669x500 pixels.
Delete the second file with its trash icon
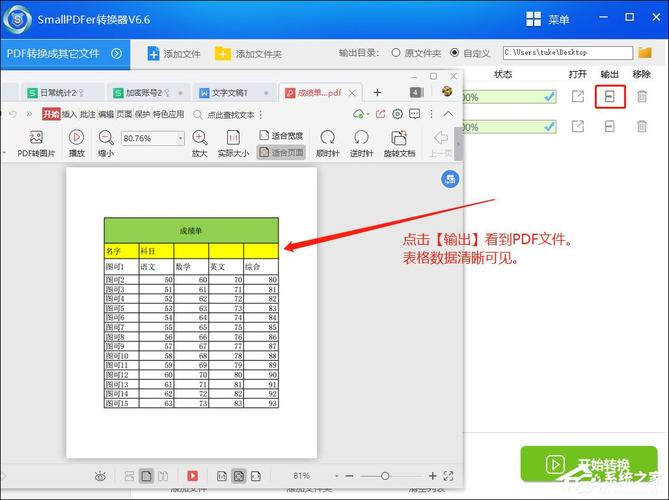642,126
